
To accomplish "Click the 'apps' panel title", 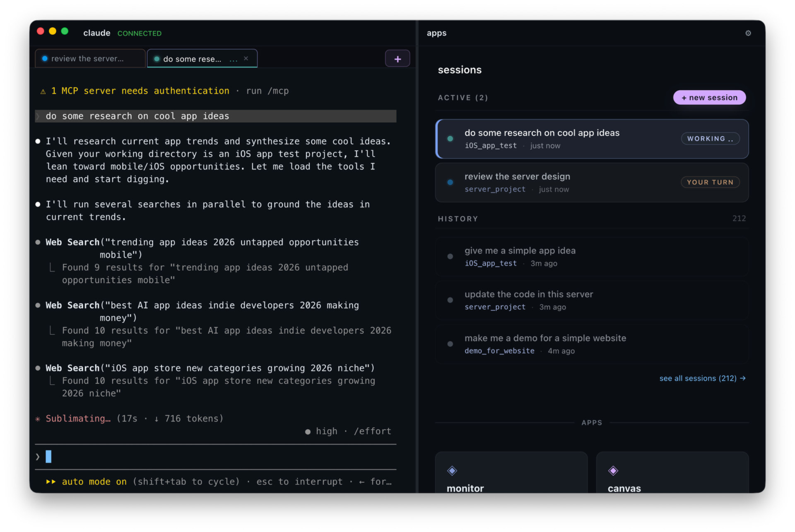I will click(436, 33).
